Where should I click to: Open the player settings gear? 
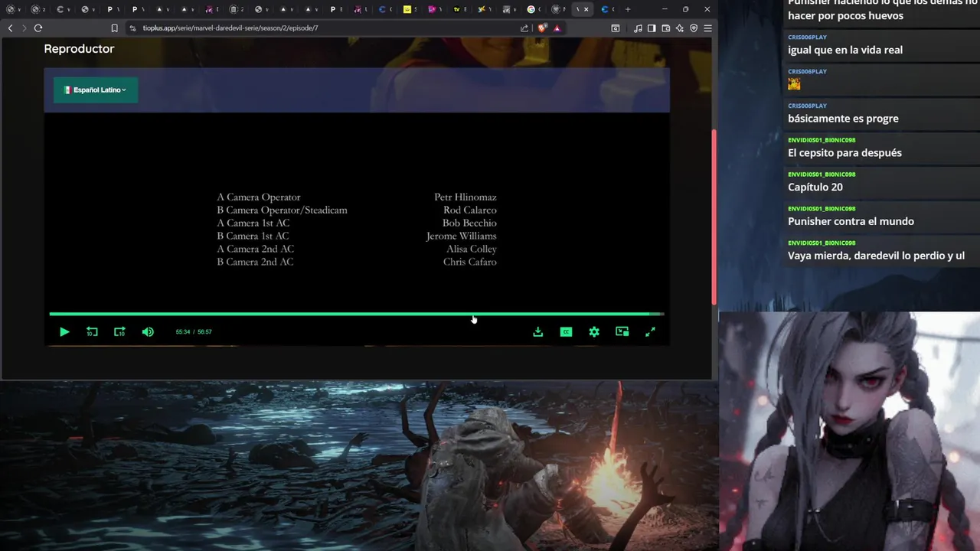point(594,331)
